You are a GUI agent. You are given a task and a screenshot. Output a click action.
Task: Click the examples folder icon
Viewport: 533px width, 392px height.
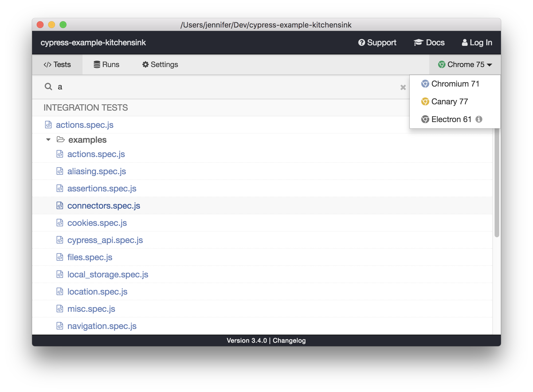click(60, 140)
